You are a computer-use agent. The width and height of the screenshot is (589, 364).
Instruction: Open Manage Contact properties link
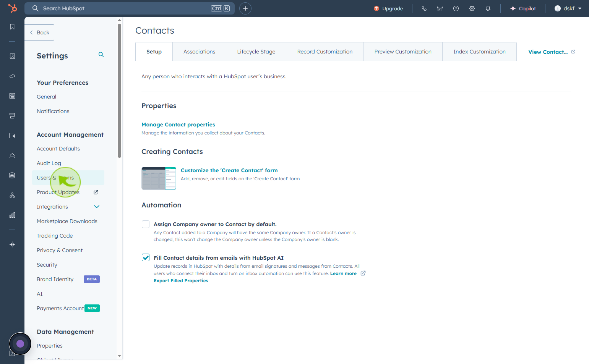pyautogui.click(x=178, y=125)
